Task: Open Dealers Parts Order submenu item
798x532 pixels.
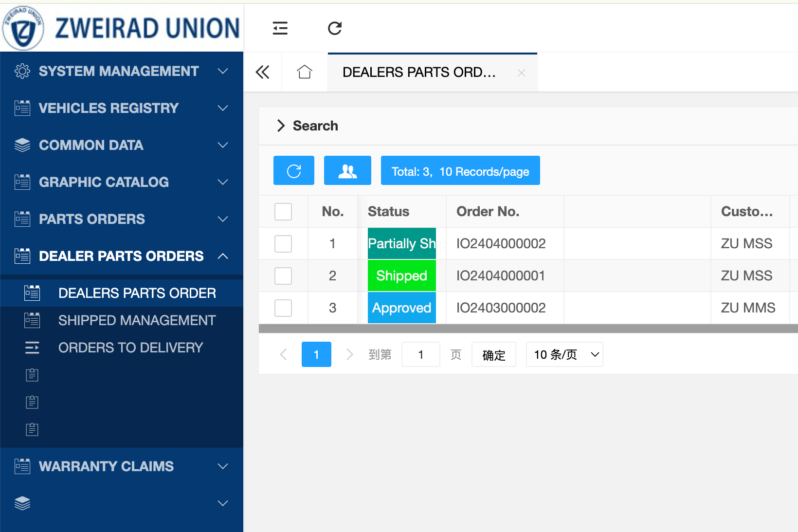Action: pos(122,293)
